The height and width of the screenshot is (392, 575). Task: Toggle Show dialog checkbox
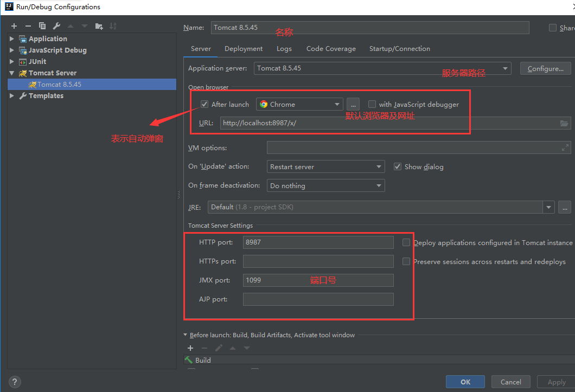pyautogui.click(x=398, y=167)
